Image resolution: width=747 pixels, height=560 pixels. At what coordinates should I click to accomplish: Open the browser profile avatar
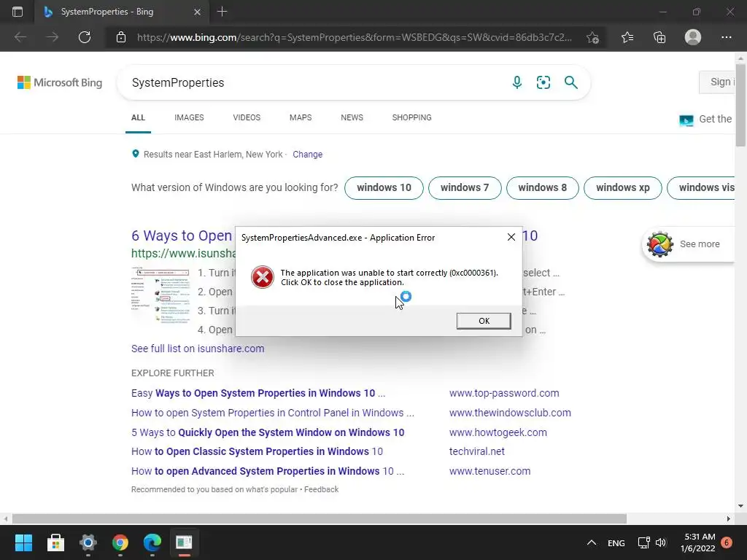click(693, 37)
